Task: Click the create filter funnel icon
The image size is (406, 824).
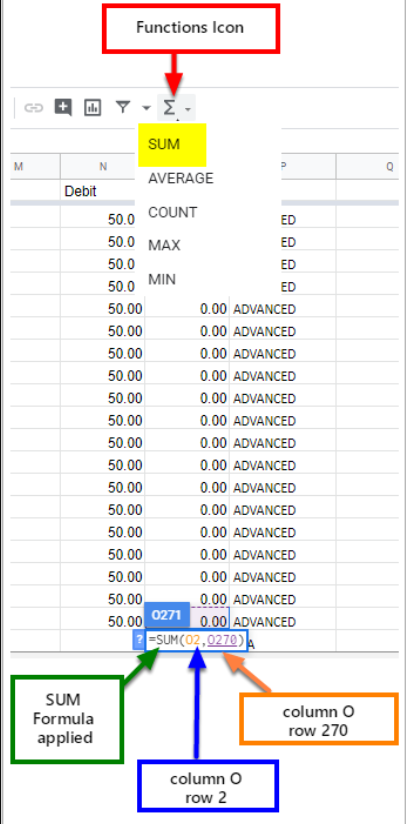Action: (123, 108)
